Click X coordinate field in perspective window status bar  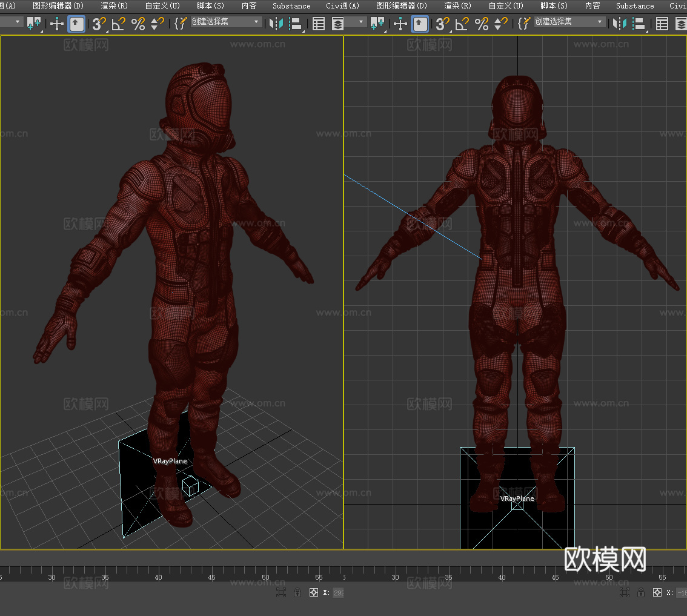pos(338,593)
